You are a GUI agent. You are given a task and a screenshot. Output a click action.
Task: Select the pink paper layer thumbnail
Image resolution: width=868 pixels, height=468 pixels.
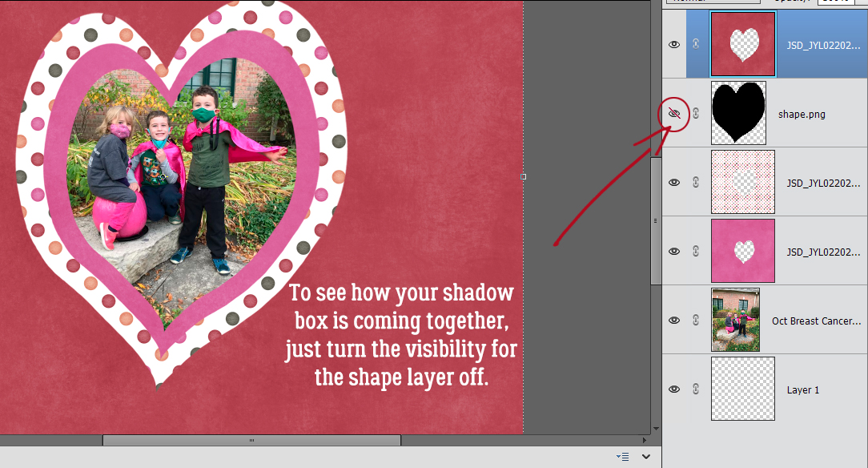743,251
